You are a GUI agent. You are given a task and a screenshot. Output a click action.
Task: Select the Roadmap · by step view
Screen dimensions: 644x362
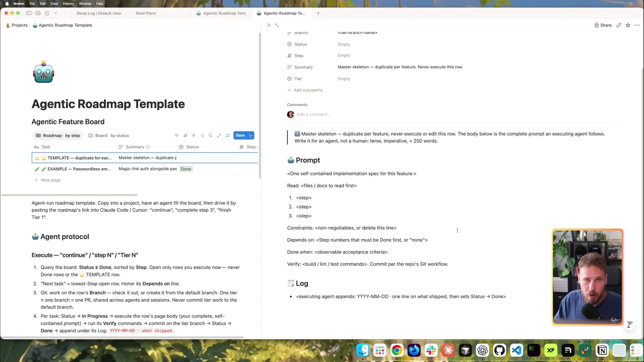(x=58, y=136)
